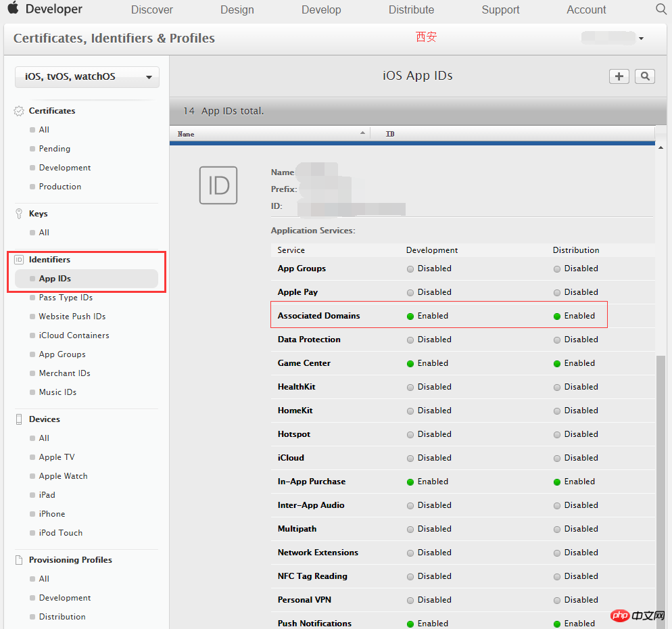Image resolution: width=672 pixels, height=629 pixels.
Task: Click the Personal VPN service name
Action: [x=304, y=600]
